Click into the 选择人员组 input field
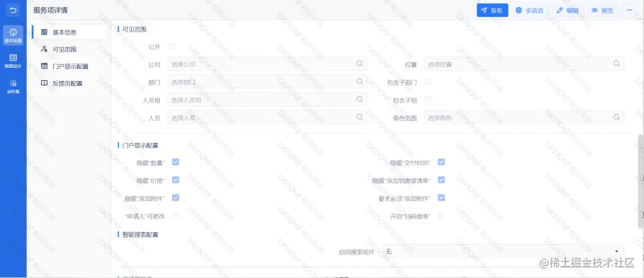 tap(267, 99)
